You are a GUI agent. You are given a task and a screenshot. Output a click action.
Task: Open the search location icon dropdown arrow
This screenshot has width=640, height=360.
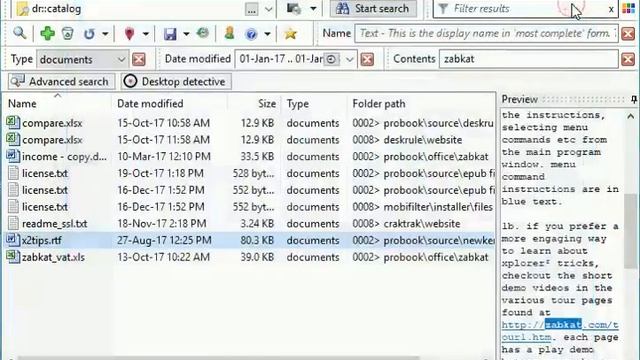coord(313,9)
